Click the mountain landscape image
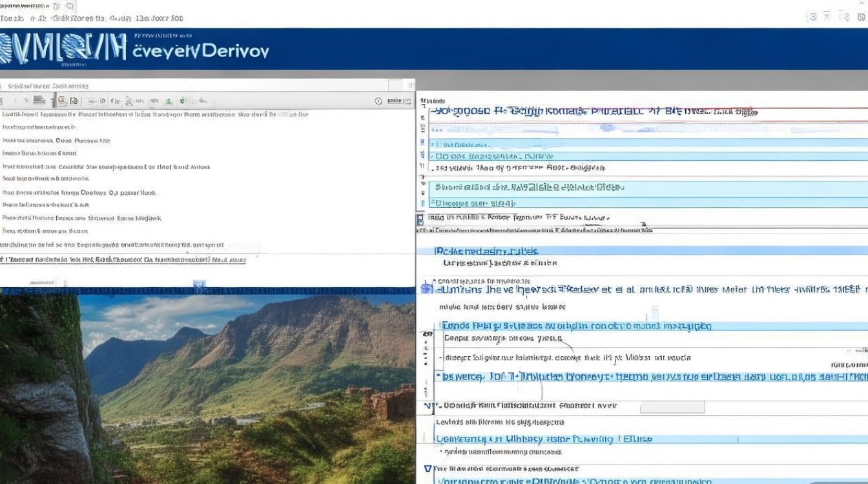868x484 pixels. tap(207, 387)
